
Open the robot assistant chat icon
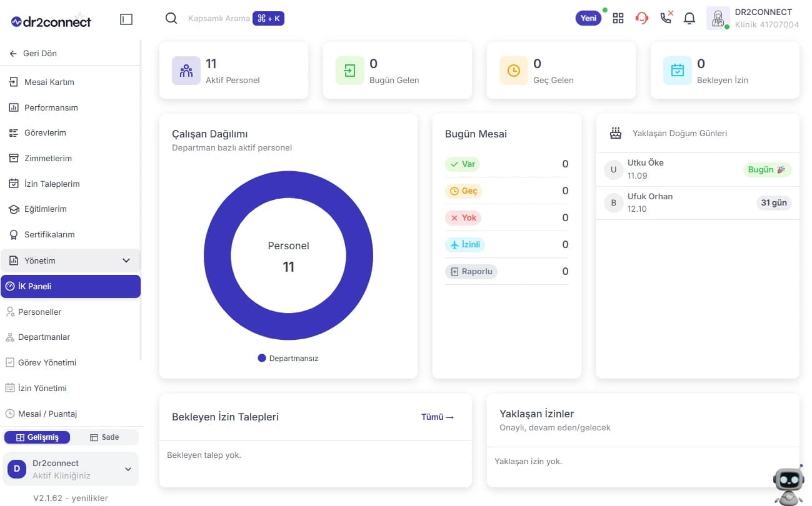(788, 484)
